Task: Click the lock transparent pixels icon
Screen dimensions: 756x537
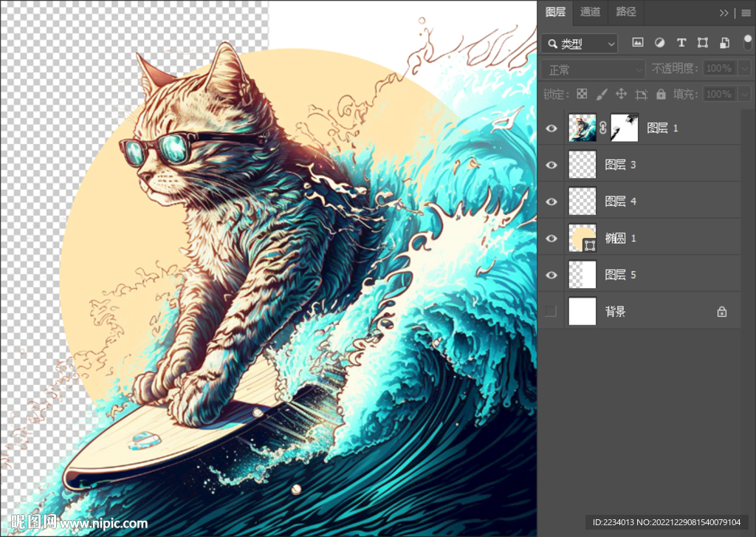Action: [x=582, y=94]
